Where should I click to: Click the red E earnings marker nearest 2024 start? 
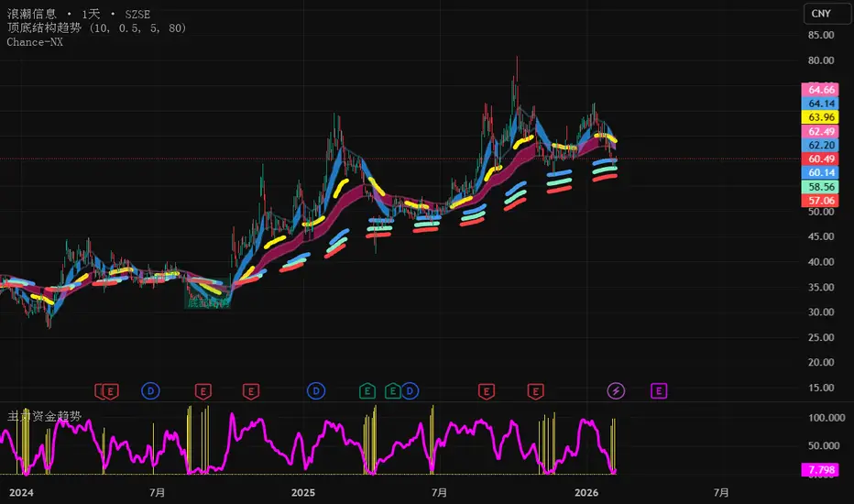[109, 391]
